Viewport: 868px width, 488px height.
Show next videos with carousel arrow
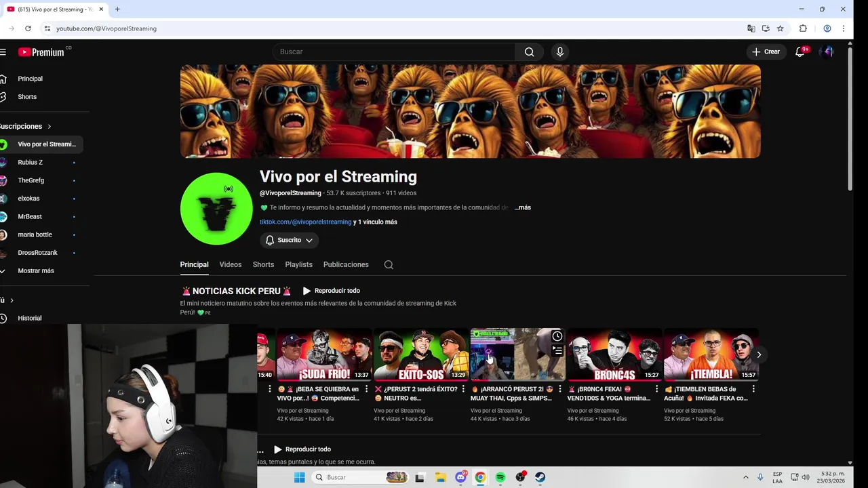(x=759, y=354)
